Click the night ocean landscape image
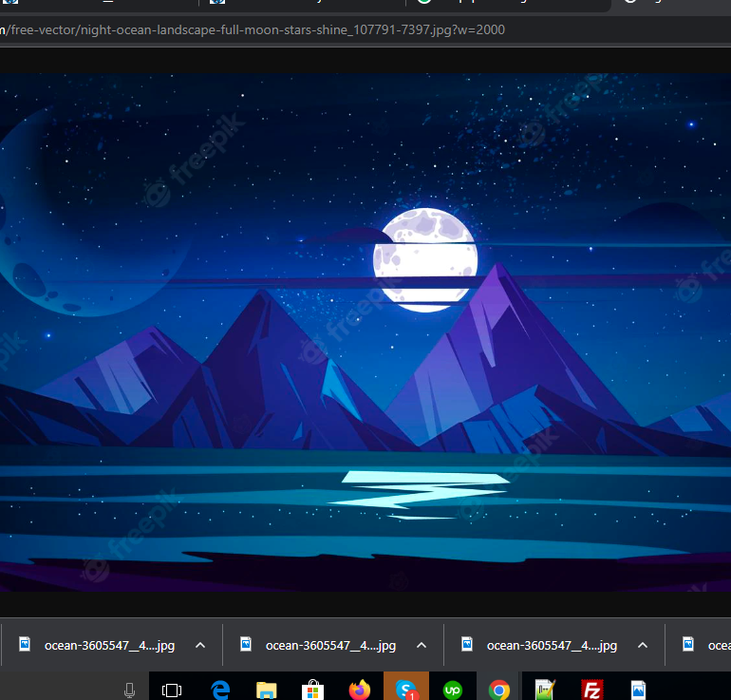 (x=365, y=332)
